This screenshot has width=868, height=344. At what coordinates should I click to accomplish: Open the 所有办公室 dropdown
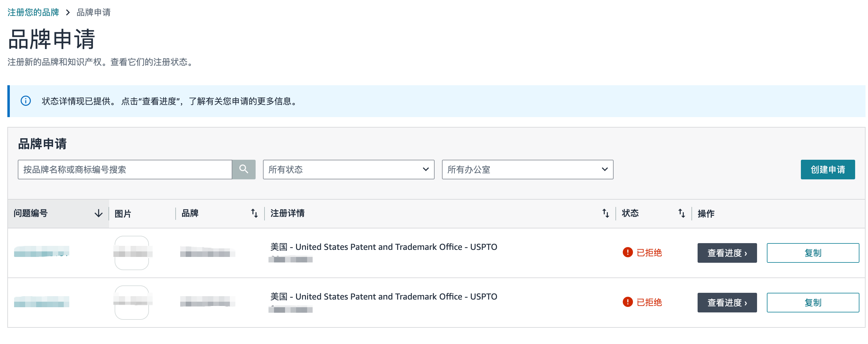point(527,170)
